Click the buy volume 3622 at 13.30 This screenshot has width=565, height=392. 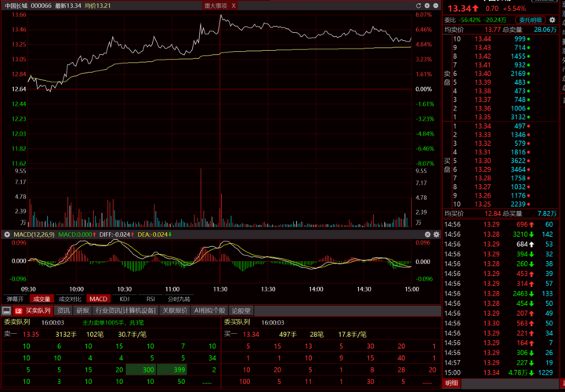click(518, 161)
